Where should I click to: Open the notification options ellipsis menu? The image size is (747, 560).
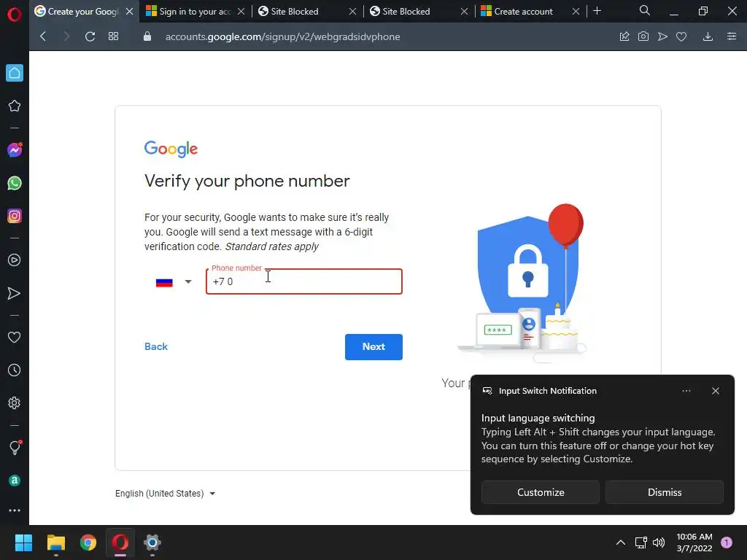(x=686, y=391)
